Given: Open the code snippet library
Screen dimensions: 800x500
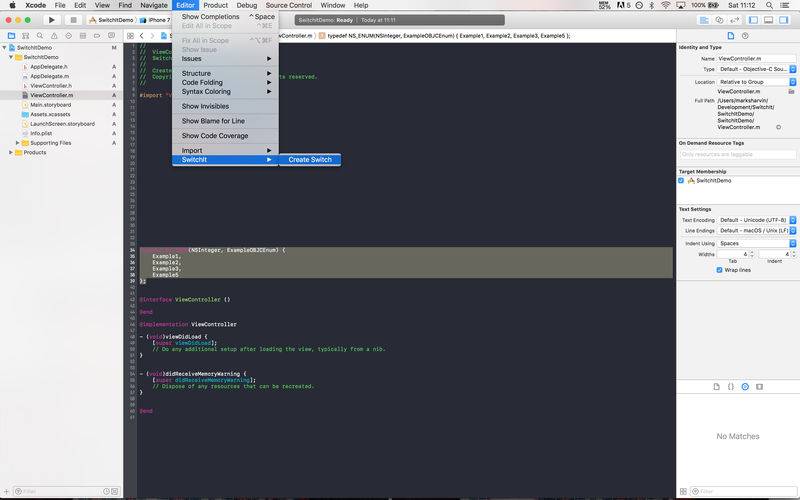Looking at the screenshot, I should click(731, 387).
